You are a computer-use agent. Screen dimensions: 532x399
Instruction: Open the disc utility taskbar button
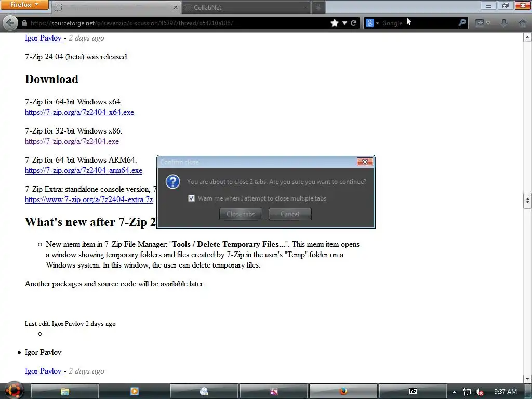tap(204, 392)
